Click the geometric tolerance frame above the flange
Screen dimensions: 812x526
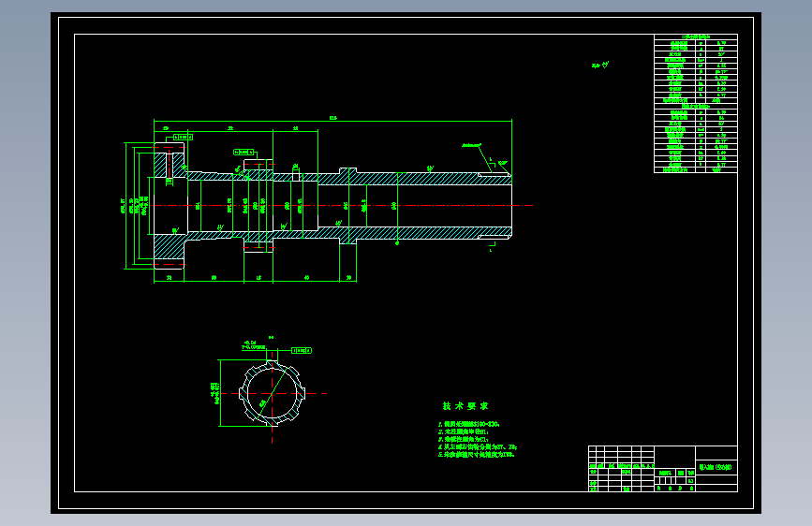(183, 138)
